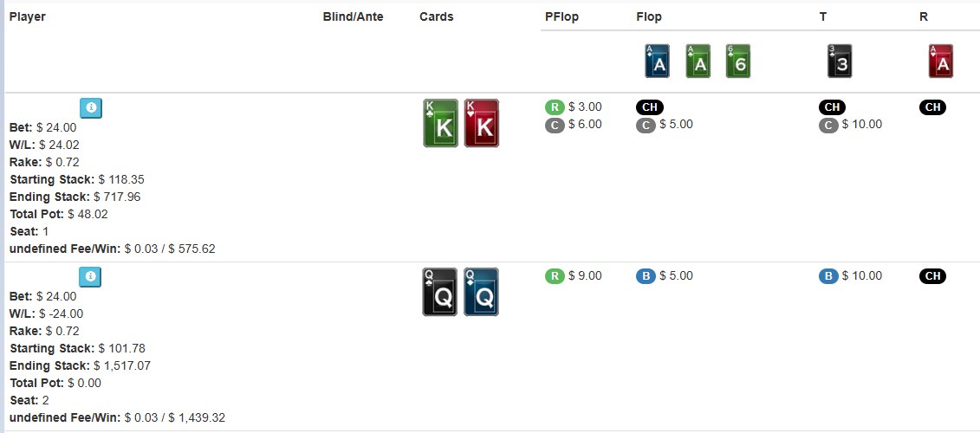The width and height of the screenshot is (980, 433).
Task: Click the black Queen hole card
Action: click(x=440, y=292)
